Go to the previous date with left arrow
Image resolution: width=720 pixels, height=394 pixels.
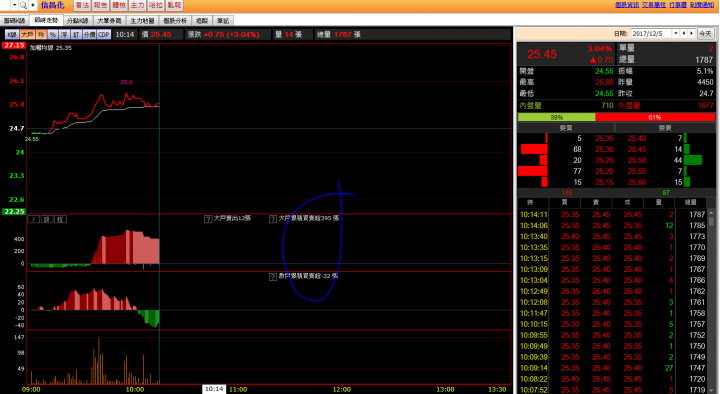(684, 34)
